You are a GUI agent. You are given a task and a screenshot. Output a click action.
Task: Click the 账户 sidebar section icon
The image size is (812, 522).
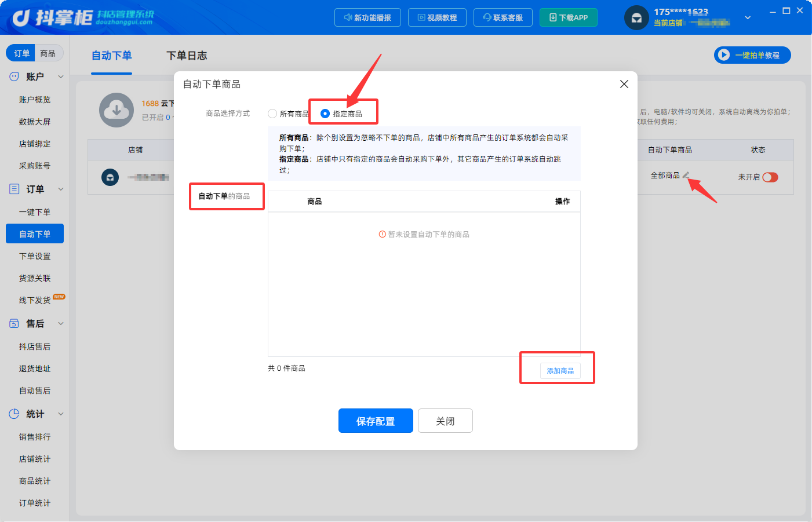[x=14, y=76]
